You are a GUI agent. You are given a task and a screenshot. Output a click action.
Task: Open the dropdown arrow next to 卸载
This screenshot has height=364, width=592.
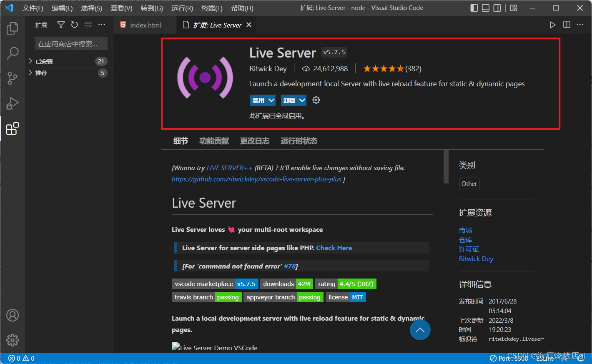click(302, 100)
